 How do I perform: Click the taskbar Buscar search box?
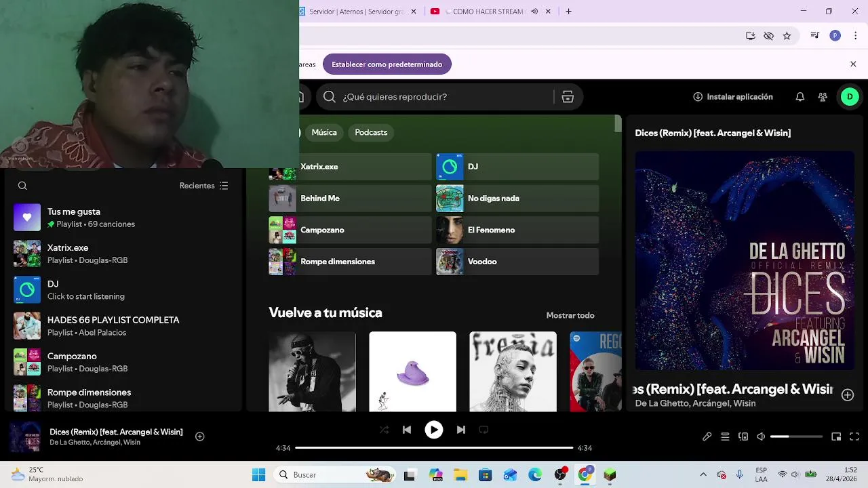pos(334,475)
